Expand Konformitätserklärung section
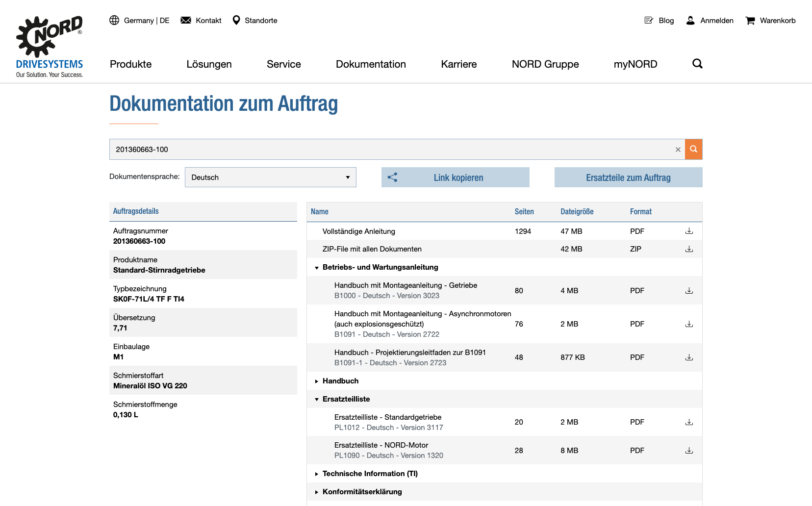Image resolution: width=812 pixels, height=506 pixels. [x=317, y=492]
